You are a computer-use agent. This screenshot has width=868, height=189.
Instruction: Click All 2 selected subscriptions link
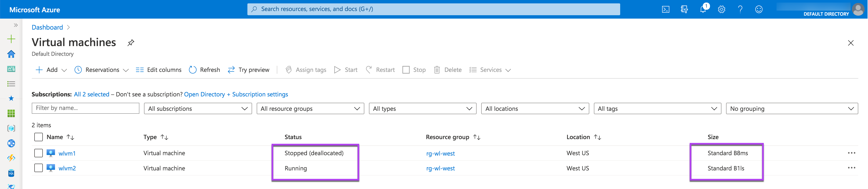click(x=92, y=94)
